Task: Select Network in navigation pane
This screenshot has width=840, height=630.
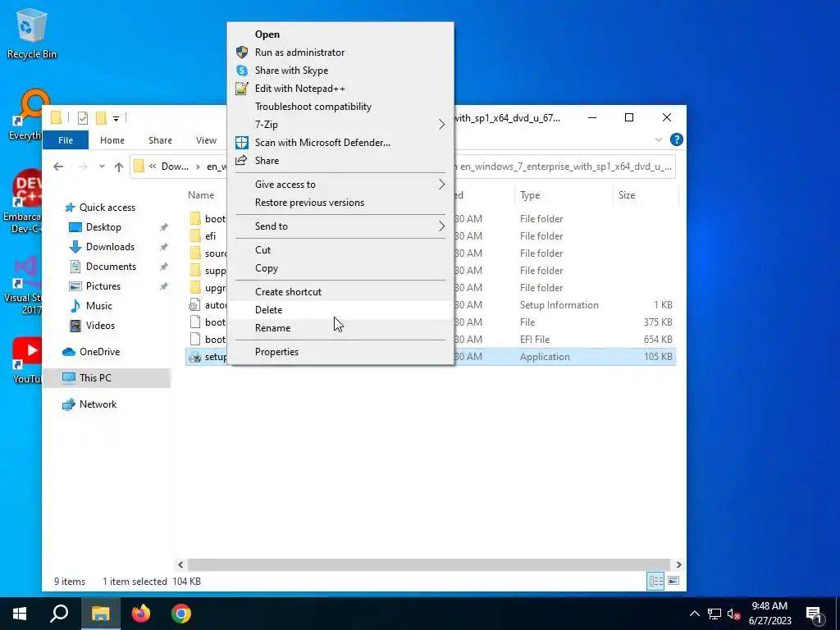Action: click(98, 404)
